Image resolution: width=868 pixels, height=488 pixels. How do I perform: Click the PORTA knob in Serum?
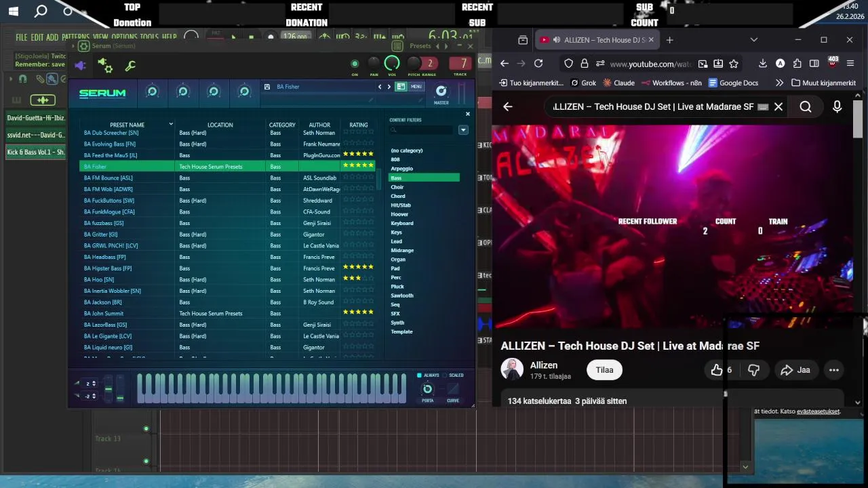coord(427,388)
